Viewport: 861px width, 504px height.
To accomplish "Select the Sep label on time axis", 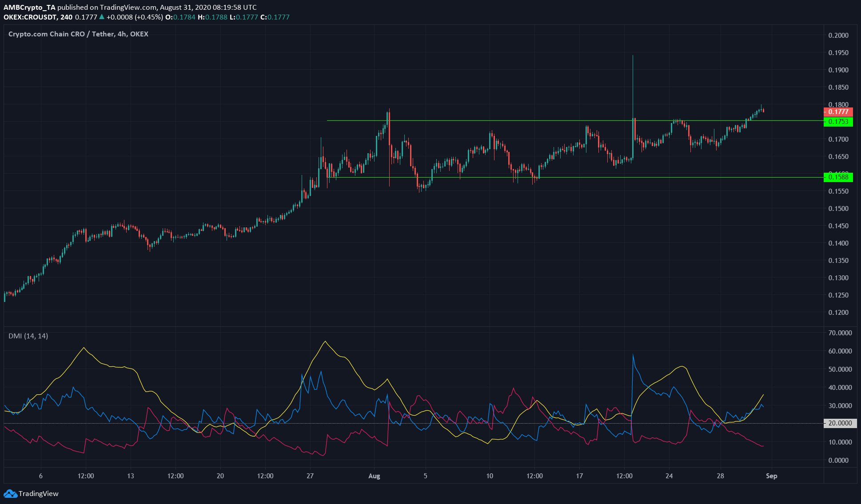I will click(x=771, y=476).
